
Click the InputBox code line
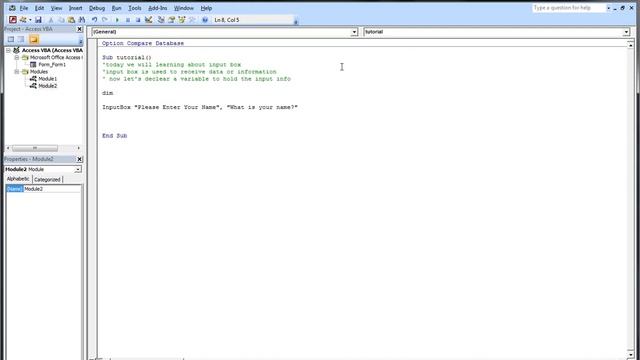coord(200,107)
